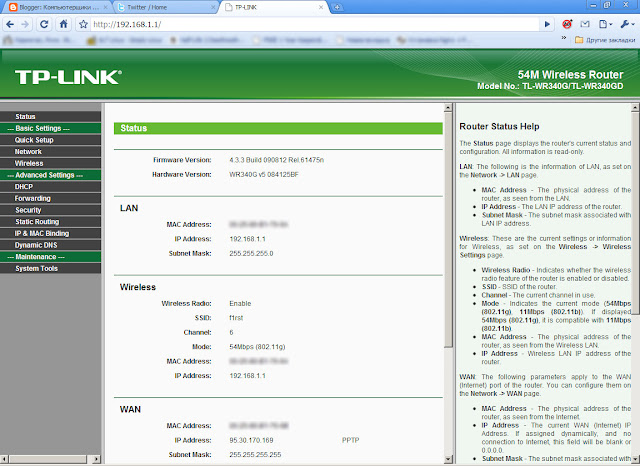
Task: Click the sidebar horizontal scroll right arrow
Action: (x=96, y=459)
